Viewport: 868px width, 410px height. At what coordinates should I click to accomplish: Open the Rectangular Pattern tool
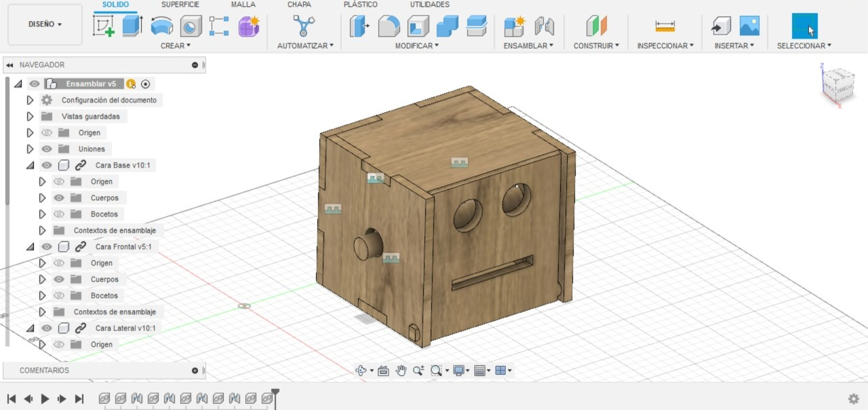click(x=219, y=26)
